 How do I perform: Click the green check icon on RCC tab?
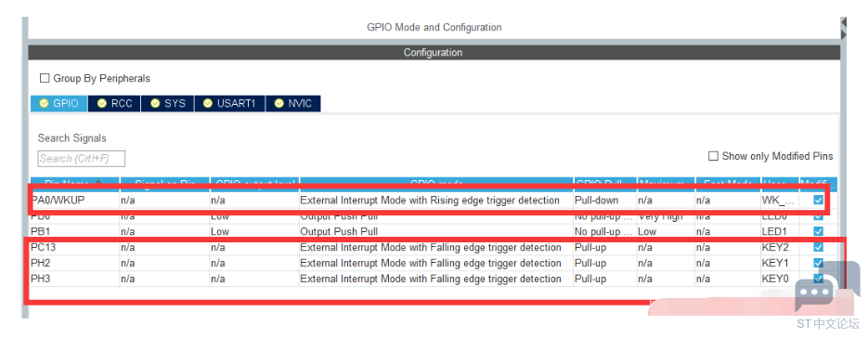[101, 104]
